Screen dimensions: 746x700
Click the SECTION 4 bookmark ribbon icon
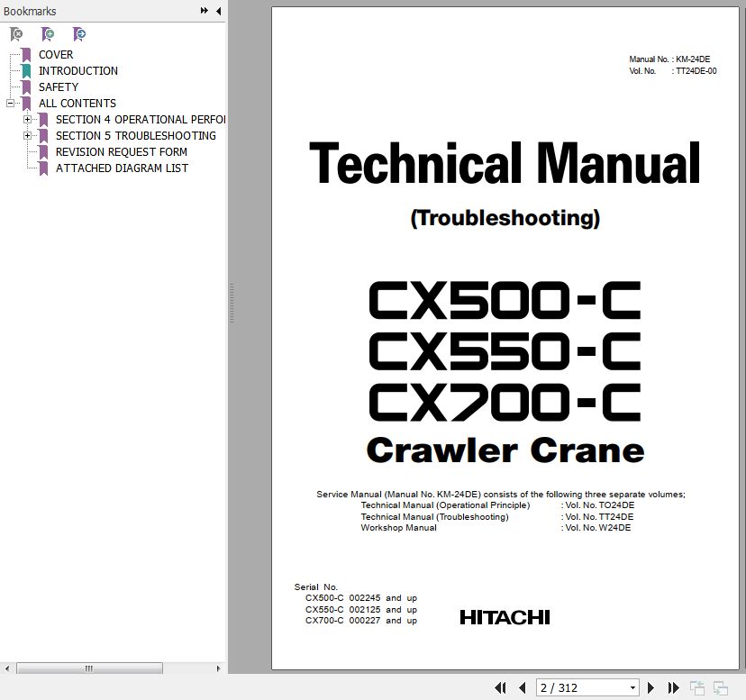pos(43,120)
